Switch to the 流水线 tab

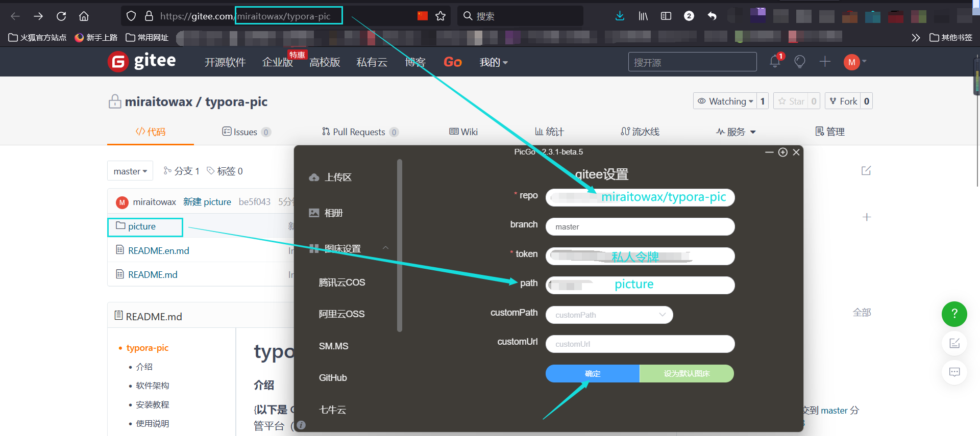click(x=640, y=132)
